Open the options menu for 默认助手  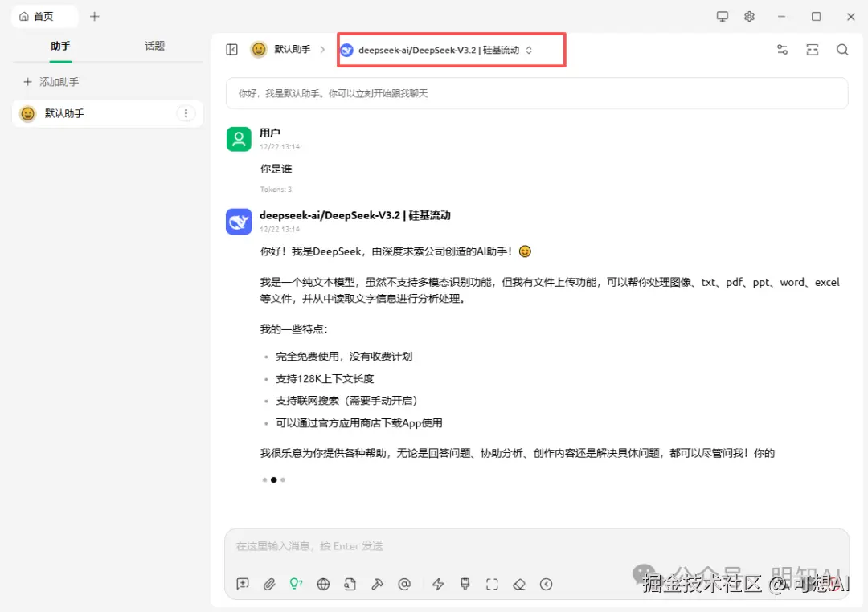click(186, 113)
